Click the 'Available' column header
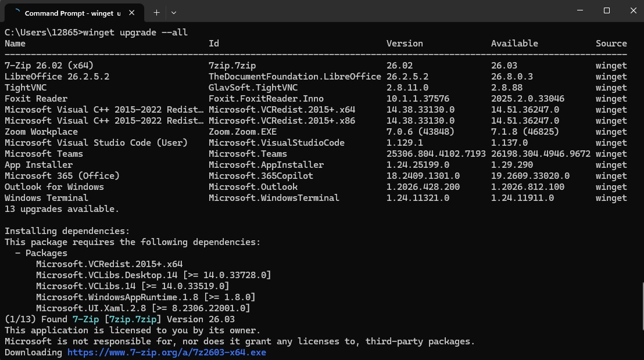Image resolution: width=644 pixels, height=360 pixels. [x=514, y=44]
